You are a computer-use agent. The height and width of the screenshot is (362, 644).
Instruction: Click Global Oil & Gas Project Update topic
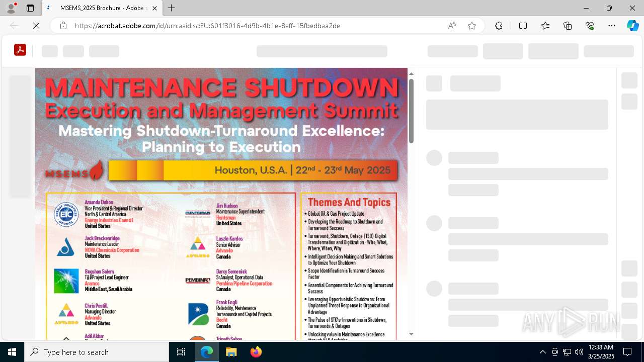pyautogui.click(x=336, y=214)
